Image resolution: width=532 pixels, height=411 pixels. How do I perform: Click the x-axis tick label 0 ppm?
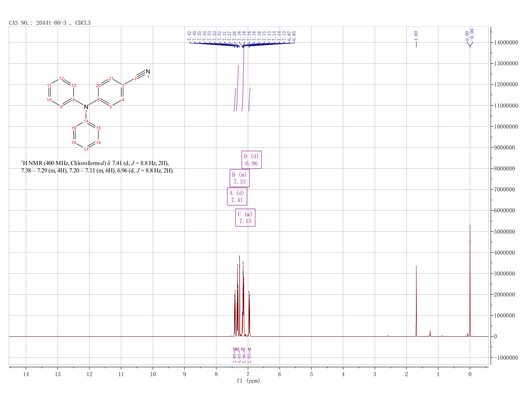(x=470, y=374)
